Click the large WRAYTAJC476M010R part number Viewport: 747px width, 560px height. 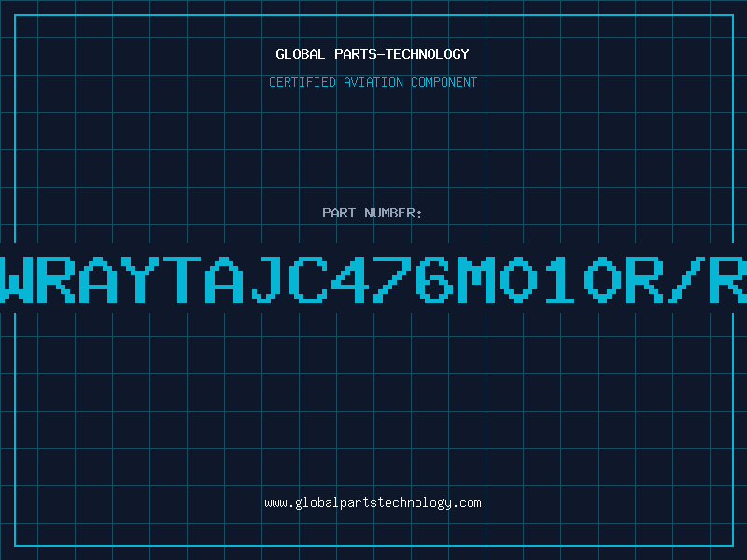click(373, 280)
